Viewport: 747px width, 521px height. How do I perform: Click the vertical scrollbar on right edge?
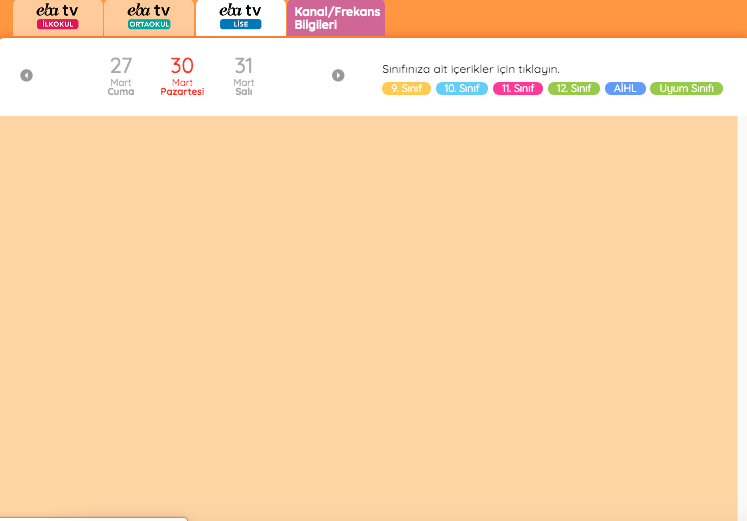[742, 300]
